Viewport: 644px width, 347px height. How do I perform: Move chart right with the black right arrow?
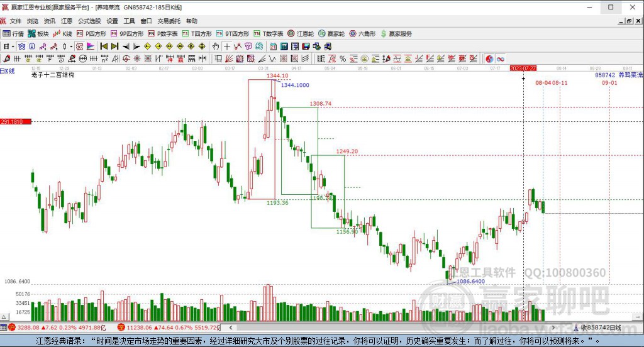pos(136,47)
